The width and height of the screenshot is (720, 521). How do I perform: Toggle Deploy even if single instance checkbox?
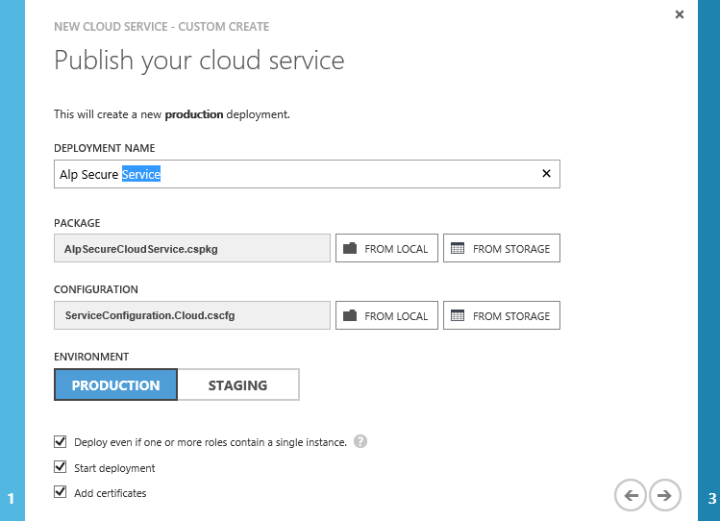pyautogui.click(x=60, y=441)
